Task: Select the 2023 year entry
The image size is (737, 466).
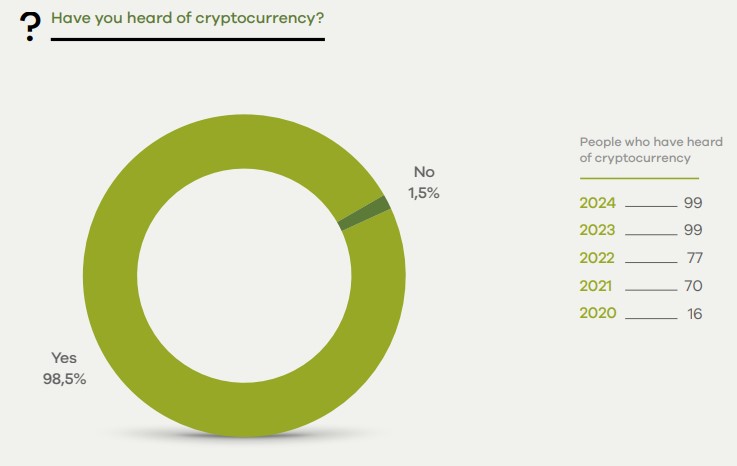Action: [598, 231]
